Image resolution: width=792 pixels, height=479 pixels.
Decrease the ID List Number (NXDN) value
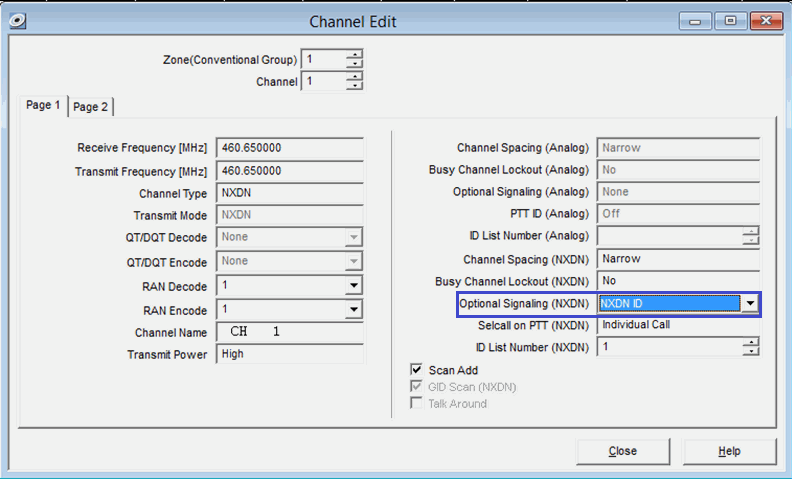(x=751, y=351)
